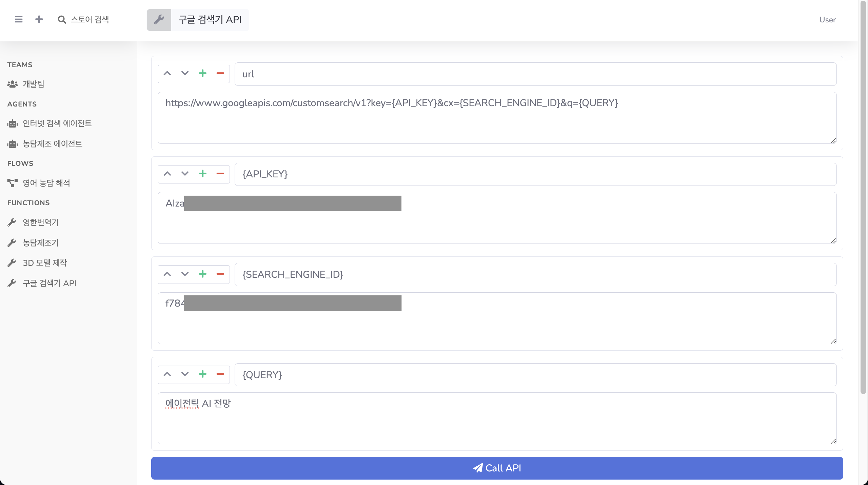Click the googleapis URL value textarea
This screenshot has width=868, height=485.
click(497, 118)
